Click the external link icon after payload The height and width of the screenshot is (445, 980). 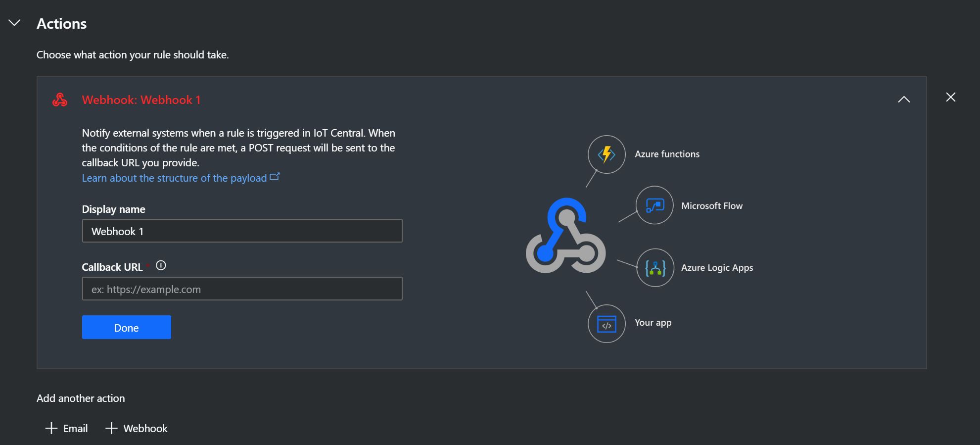(275, 176)
